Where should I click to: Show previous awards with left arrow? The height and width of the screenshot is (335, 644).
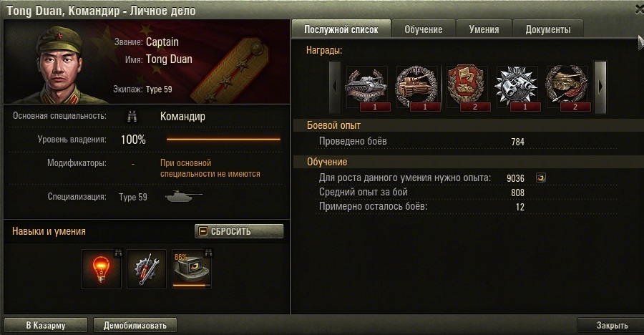[x=335, y=87]
